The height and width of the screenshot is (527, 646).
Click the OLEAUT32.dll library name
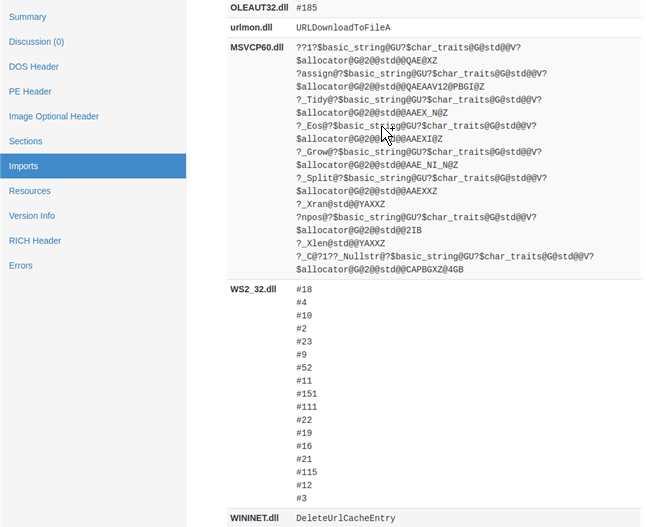tap(259, 7)
